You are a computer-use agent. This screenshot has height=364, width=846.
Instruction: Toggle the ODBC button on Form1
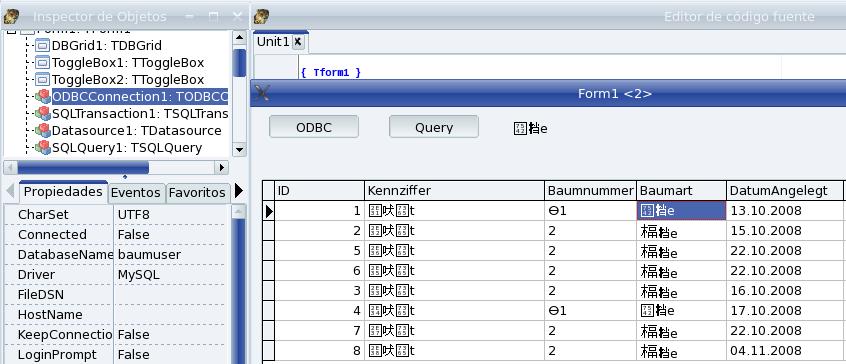click(x=313, y=127)
